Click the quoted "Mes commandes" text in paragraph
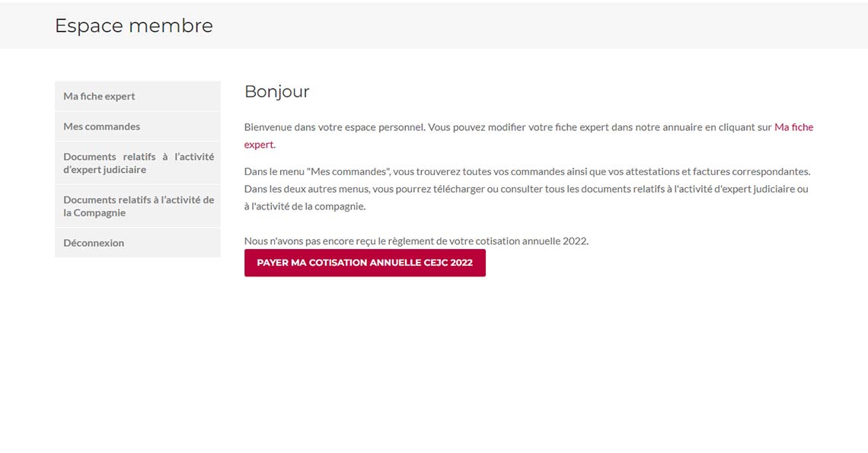 (349, 171)
